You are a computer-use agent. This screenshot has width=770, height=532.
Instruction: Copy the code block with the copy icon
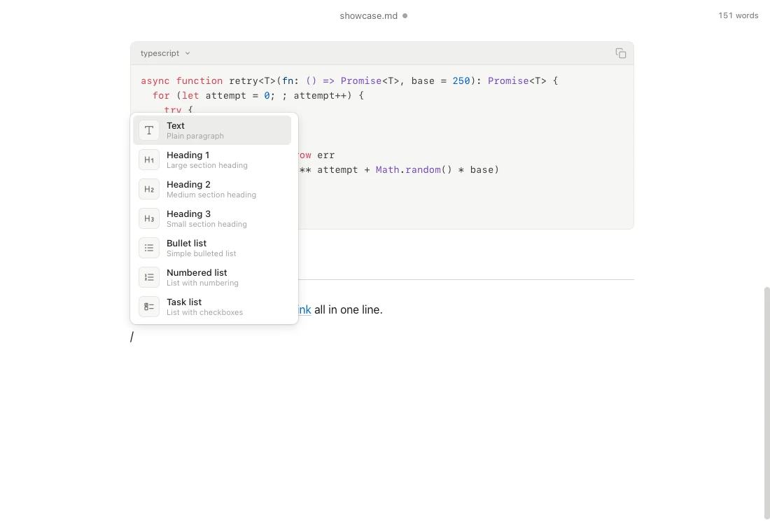click(x=621, y=53)
